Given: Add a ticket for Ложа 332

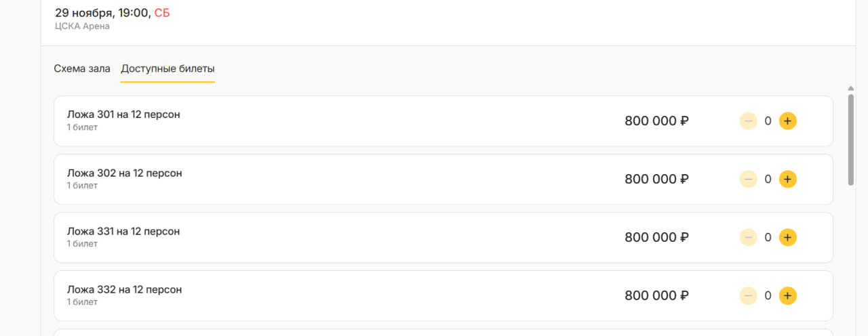Looking at the screenshot, I should [787, 296].
